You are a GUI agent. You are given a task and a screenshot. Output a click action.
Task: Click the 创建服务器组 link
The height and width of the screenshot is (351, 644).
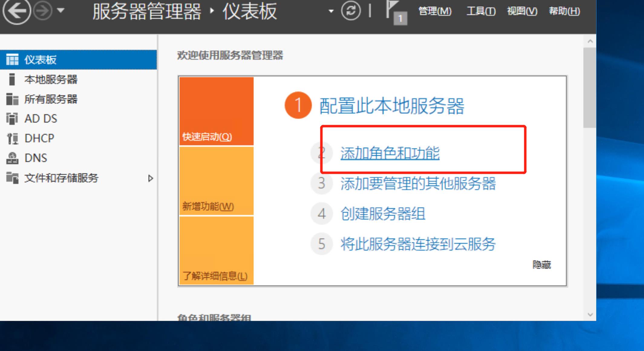[383, 214]
